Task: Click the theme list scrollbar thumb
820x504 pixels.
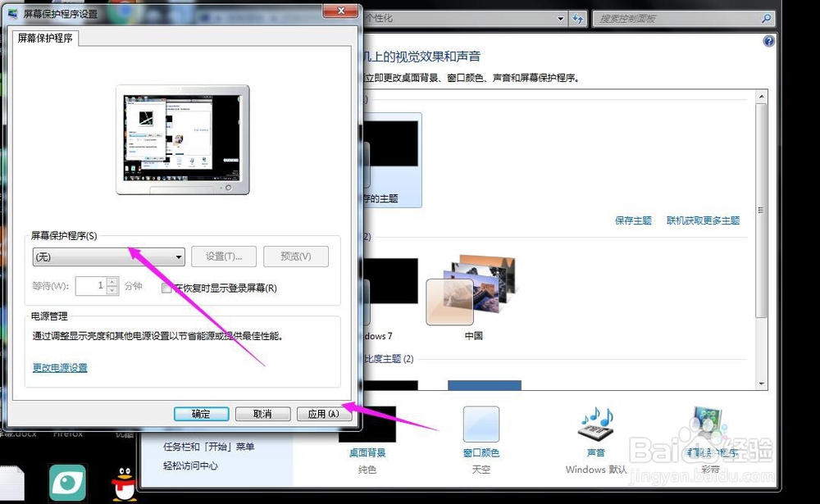Action: 762,210
